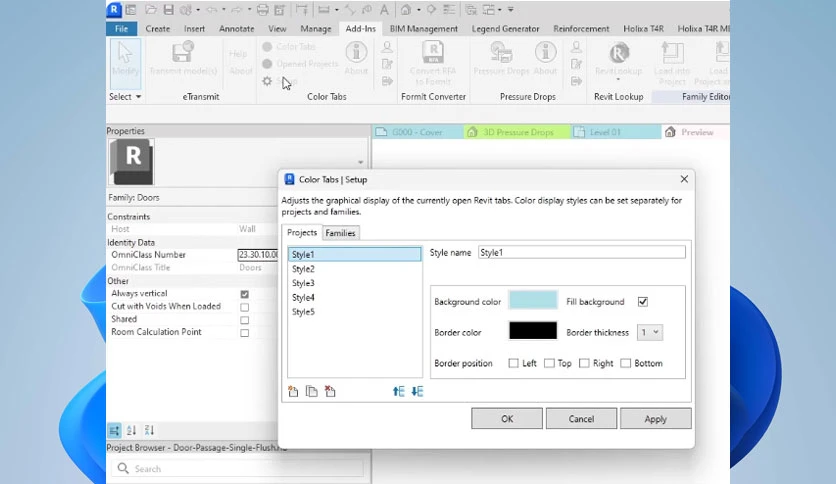The image size is (836, 484).
Task: Switch to the 3D Pressure Drops view tab
Action: [x=517, y=132]
